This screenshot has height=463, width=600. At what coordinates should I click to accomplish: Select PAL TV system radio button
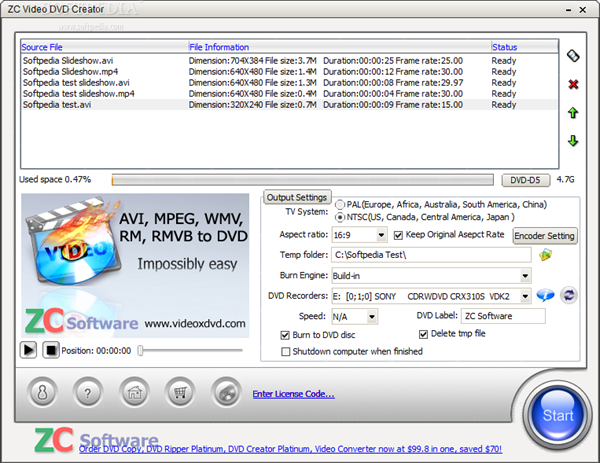pyautogui.click(x=339, y=205)
